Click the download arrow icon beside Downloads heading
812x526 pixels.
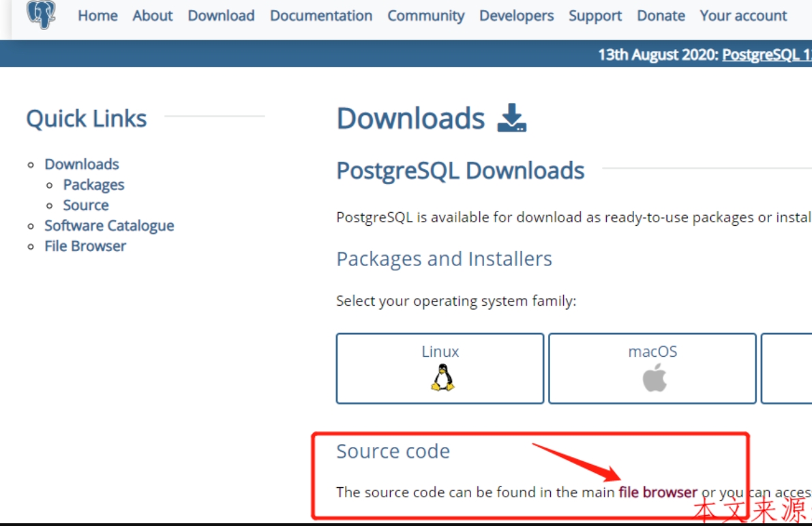coord(511,117)
